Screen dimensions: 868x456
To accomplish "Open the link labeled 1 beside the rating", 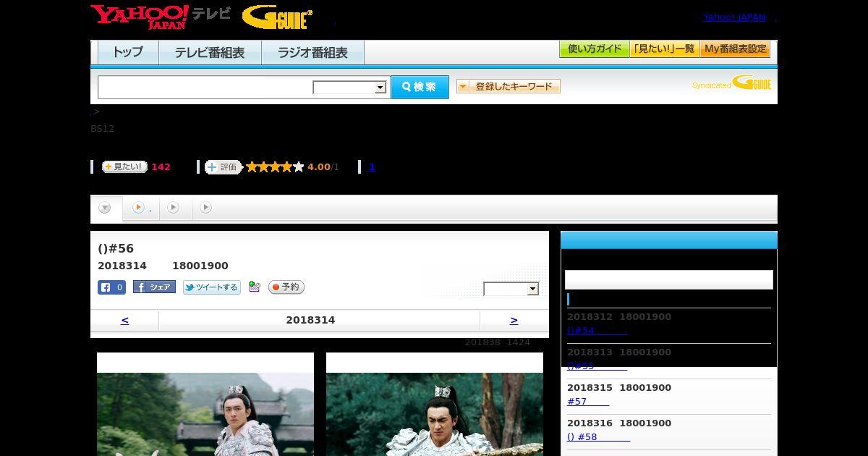I will tap(372, 166).
